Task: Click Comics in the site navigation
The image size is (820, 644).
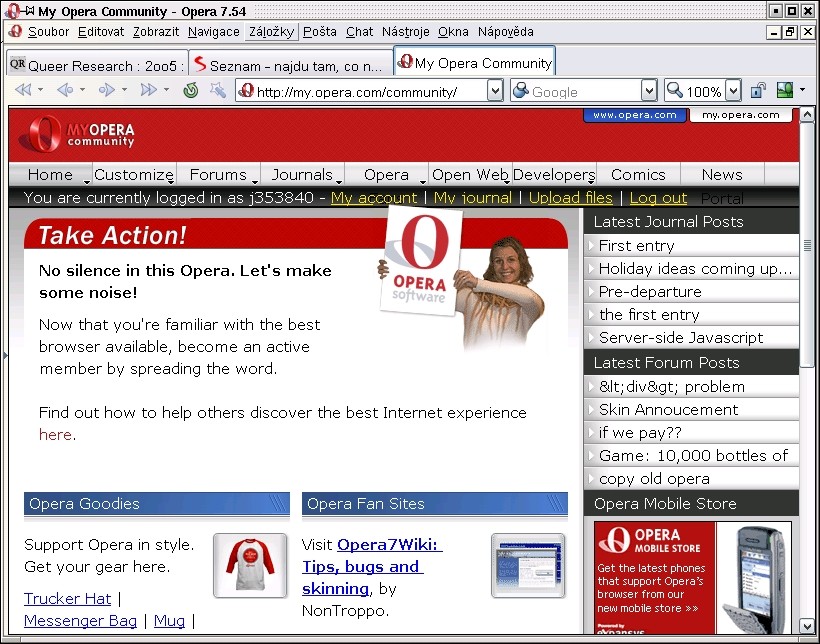Action: 638,174
